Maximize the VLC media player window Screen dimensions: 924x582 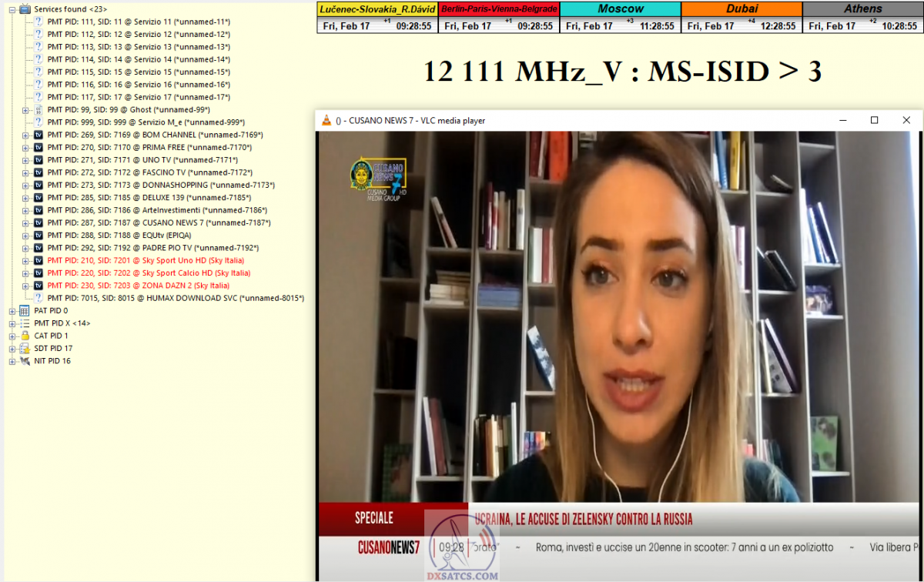(874, 120)
